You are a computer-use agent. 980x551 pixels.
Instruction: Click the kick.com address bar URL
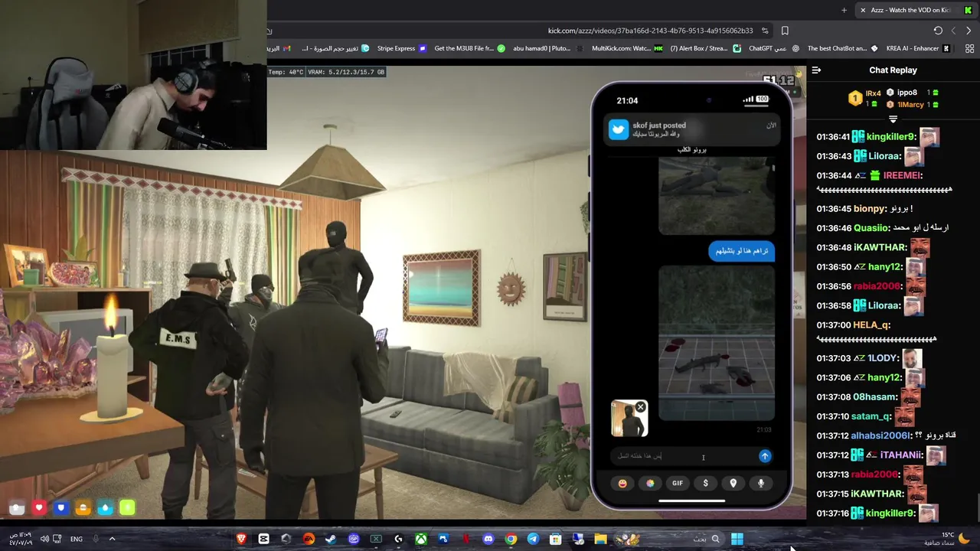650,31
